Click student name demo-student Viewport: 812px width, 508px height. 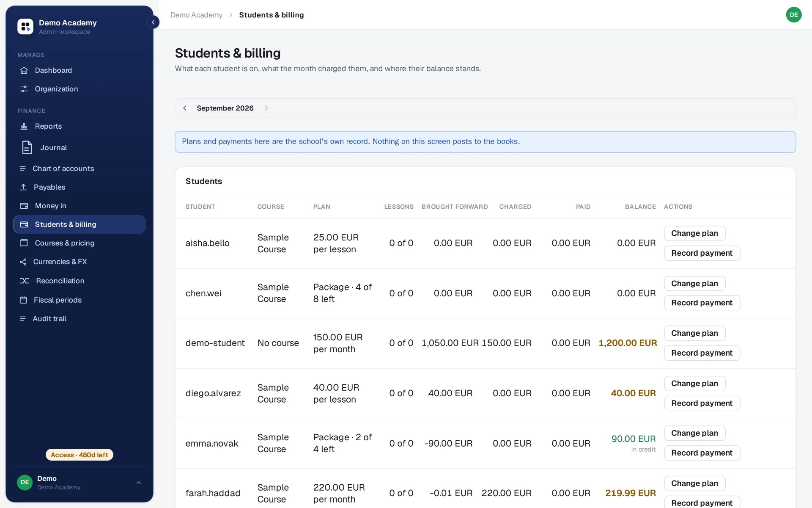(215, 343)
